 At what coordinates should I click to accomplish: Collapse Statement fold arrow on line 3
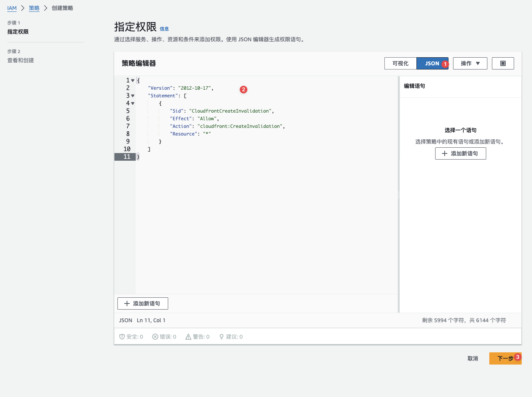tap(133, 96)
